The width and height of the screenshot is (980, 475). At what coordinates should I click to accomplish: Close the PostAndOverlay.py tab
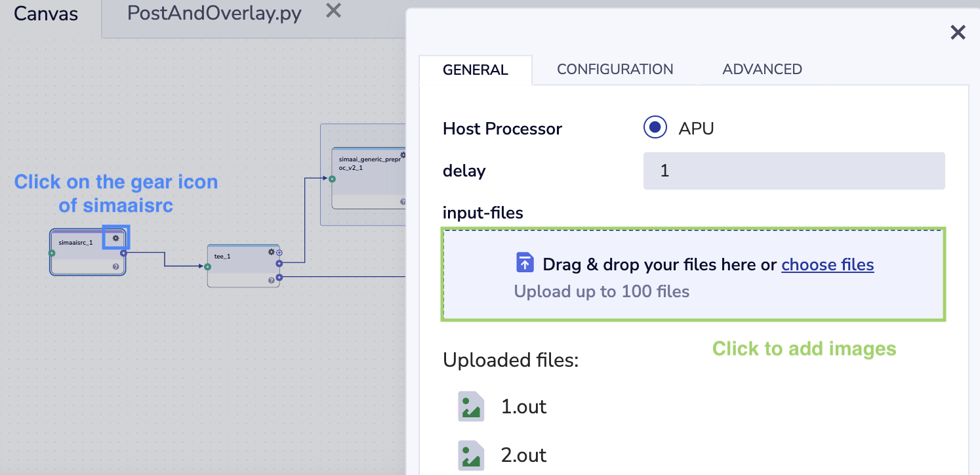pos(334,10)
